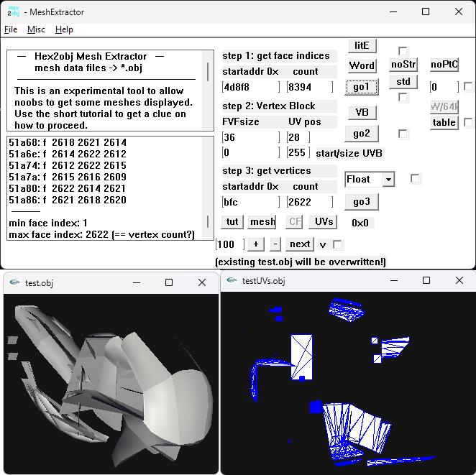Screen dimensions: 476x475
Task: Run step 2 with go2 button
Action: [361, 134]
